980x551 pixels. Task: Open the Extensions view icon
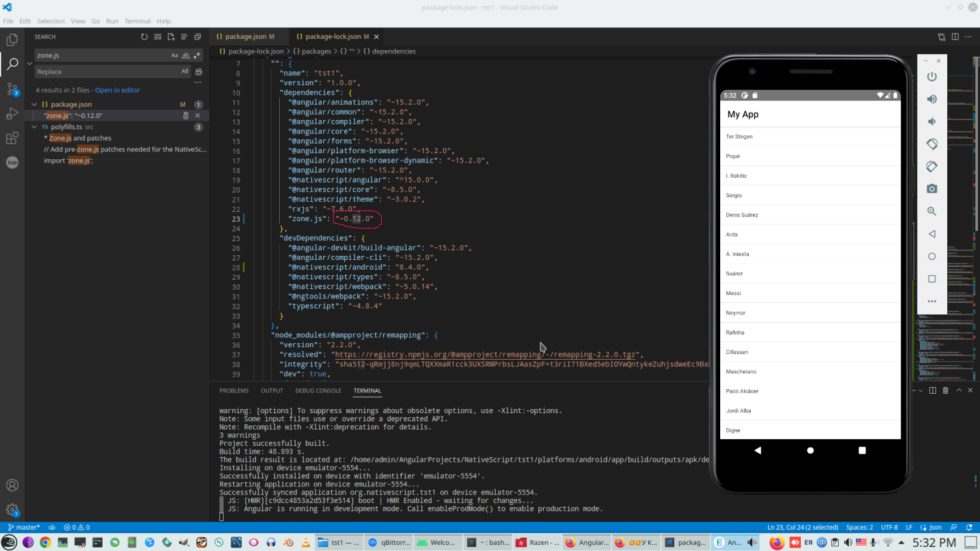[12, 138]
